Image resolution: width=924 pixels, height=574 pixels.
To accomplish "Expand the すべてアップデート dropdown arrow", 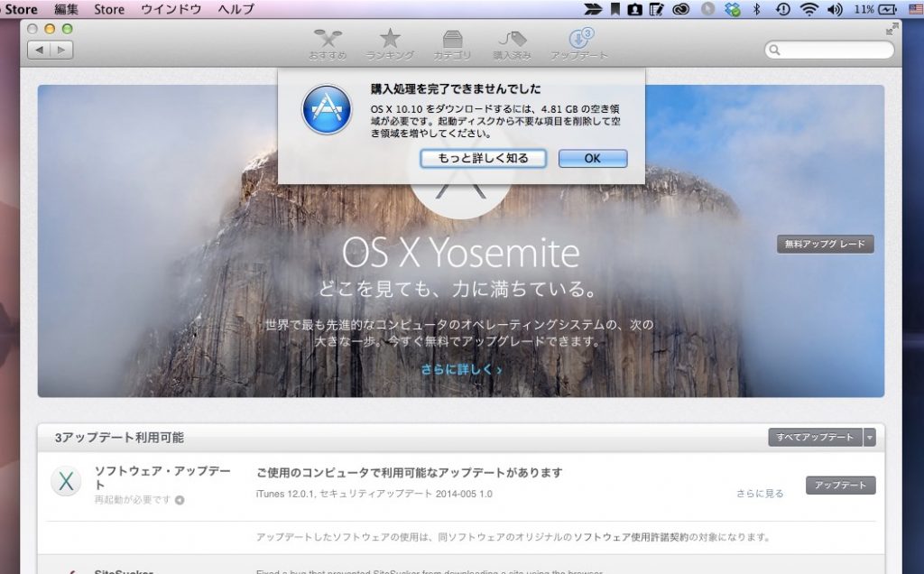I will (869, 438).
